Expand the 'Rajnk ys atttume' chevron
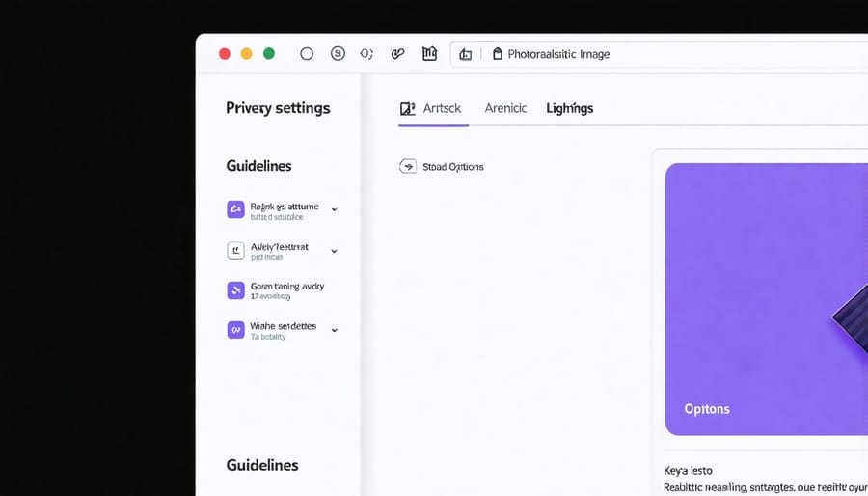This screenshot has height=496, width=868. pos(335,209)
